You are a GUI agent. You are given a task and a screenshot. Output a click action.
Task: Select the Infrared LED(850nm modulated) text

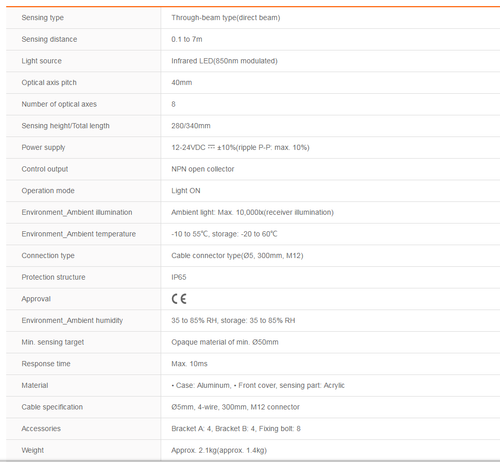click(x=224, y=61)
